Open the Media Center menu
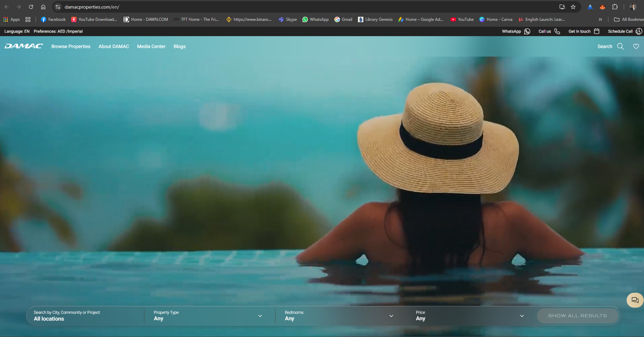Screen dimensions: 644x337 (x=151, y=47)
